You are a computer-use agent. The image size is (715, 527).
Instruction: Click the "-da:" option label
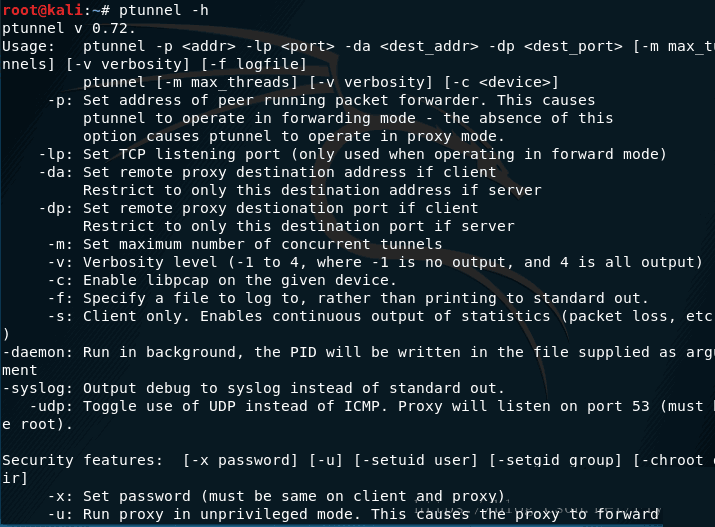coord(56,172)
